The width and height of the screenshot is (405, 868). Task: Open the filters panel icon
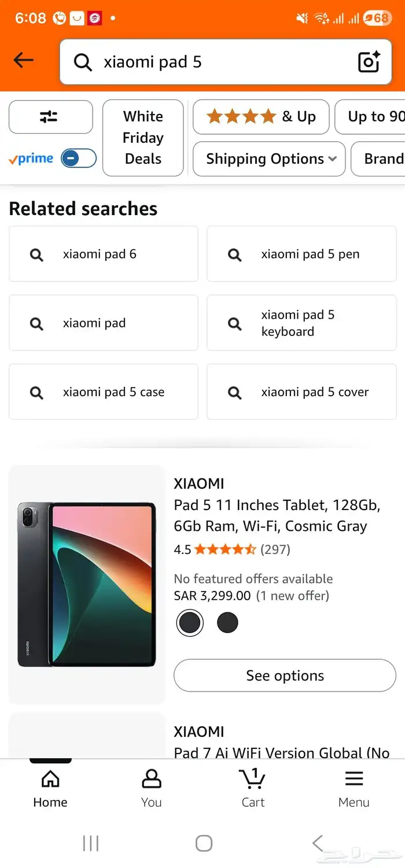click(50, 117)
